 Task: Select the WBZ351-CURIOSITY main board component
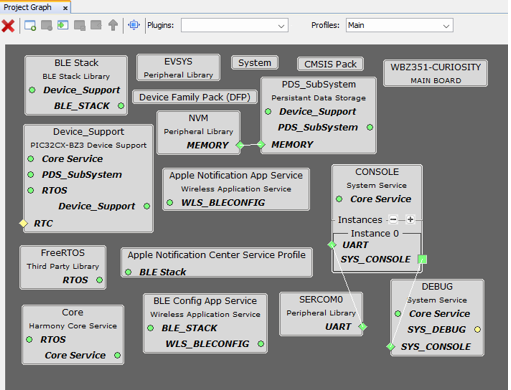436,73
